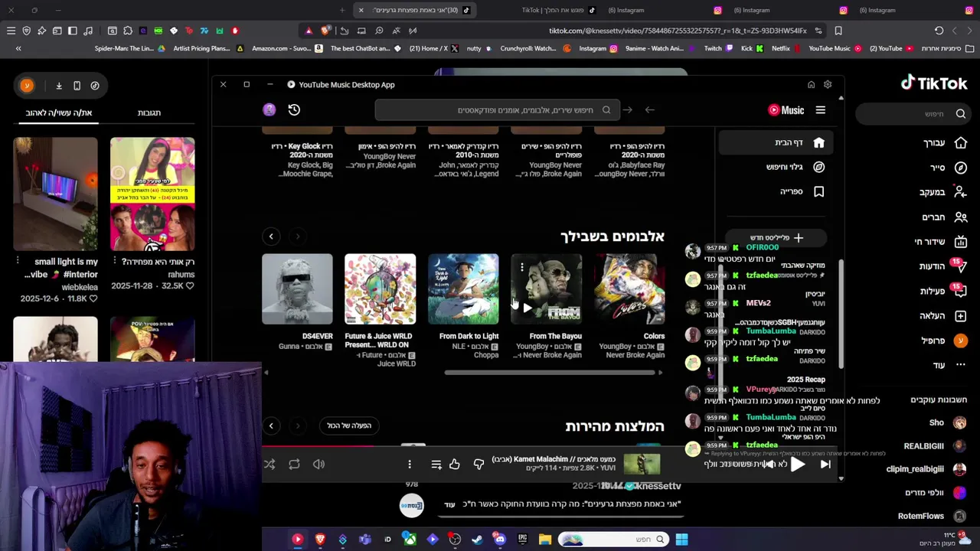
Task: Show previous quick picks with left chevron
Action: pos(271,425)
